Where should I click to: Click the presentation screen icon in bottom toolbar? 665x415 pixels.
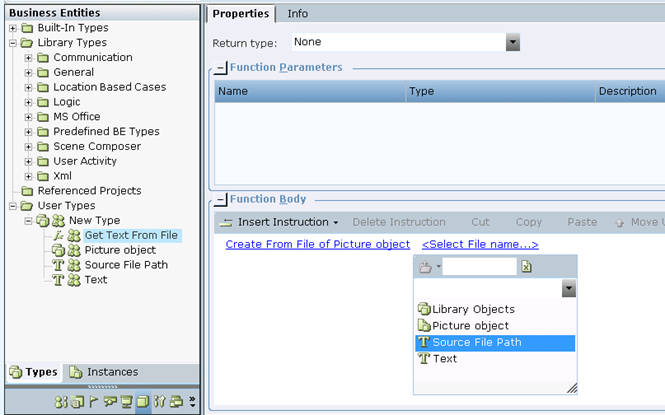[x=126, y=401]
